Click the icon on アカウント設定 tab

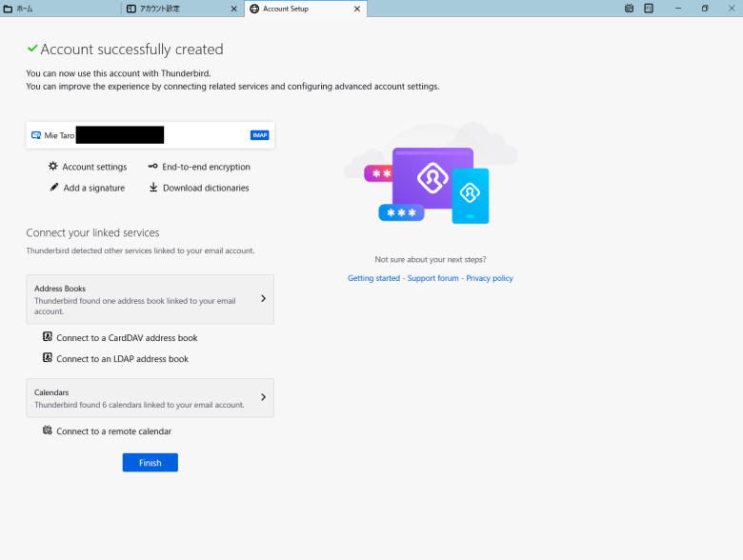[131, 9]
